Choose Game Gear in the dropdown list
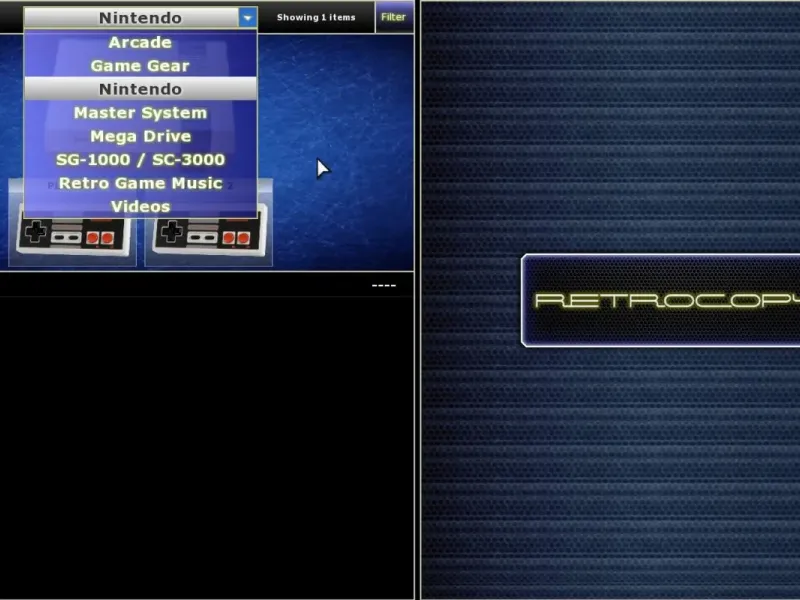 click(x=140, y=66)
